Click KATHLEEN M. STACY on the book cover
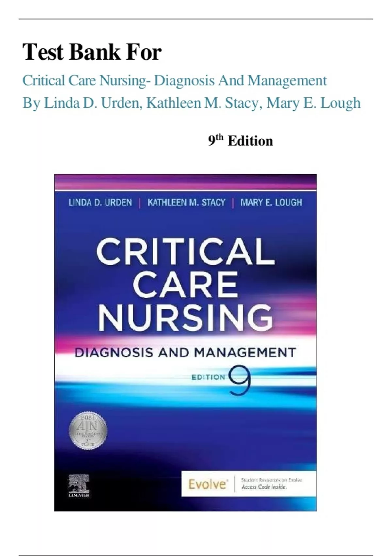 pyautogui.click(x=186, y=203)
